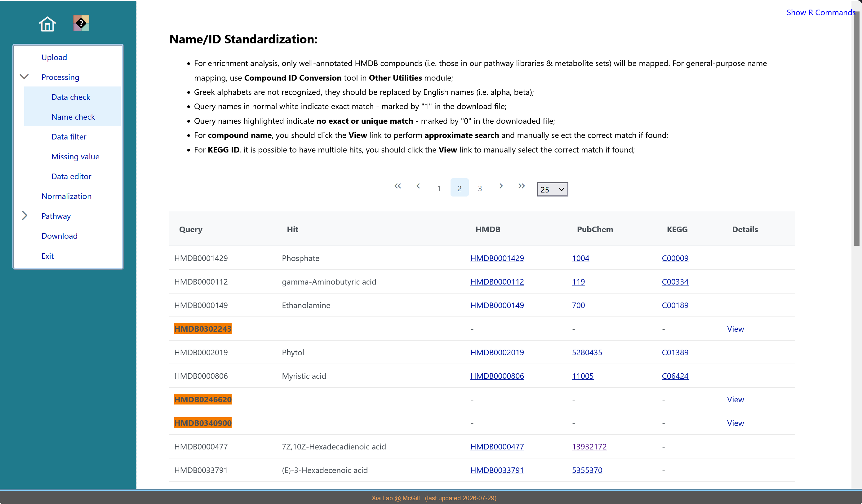Select highlighted query HMDB0340900

click(x=203, y=423)
